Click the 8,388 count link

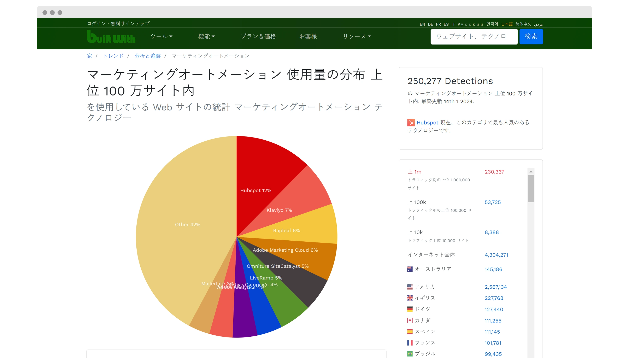coord(492,232)
